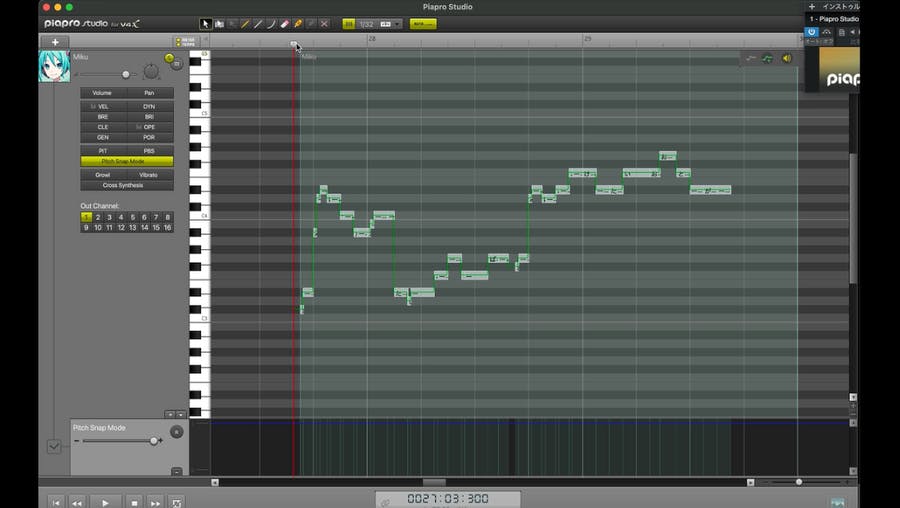
Task: Click time display 0027:03:300
Action: [448, 498]
